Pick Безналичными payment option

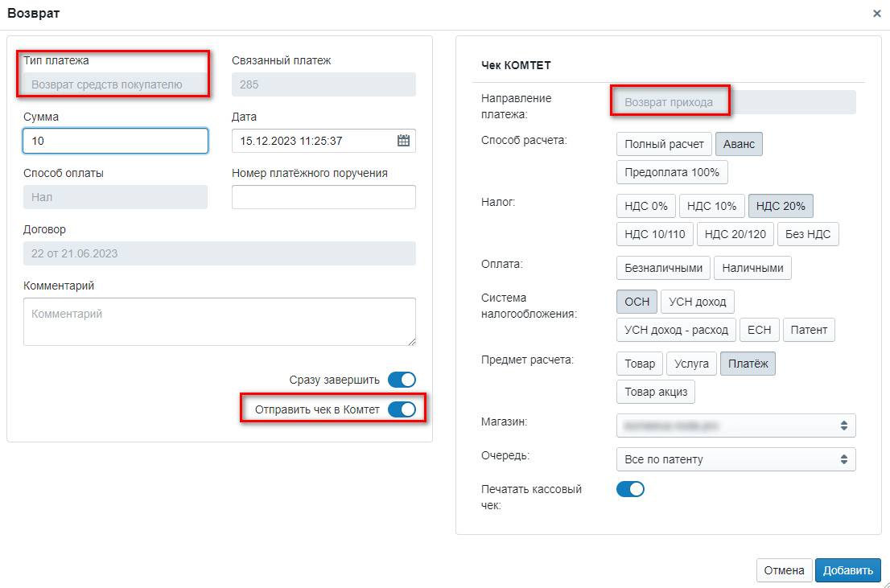[x=664, y=268]
